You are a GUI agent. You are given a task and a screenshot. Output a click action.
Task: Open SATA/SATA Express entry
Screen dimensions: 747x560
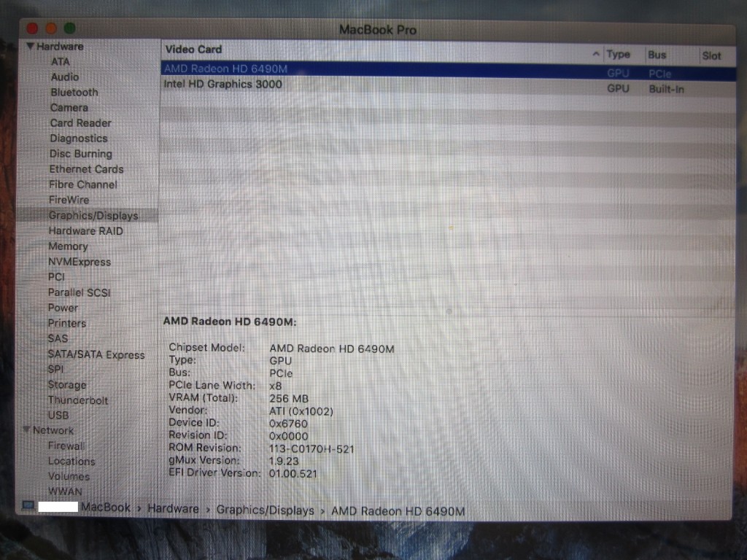[x=96, y=354]
